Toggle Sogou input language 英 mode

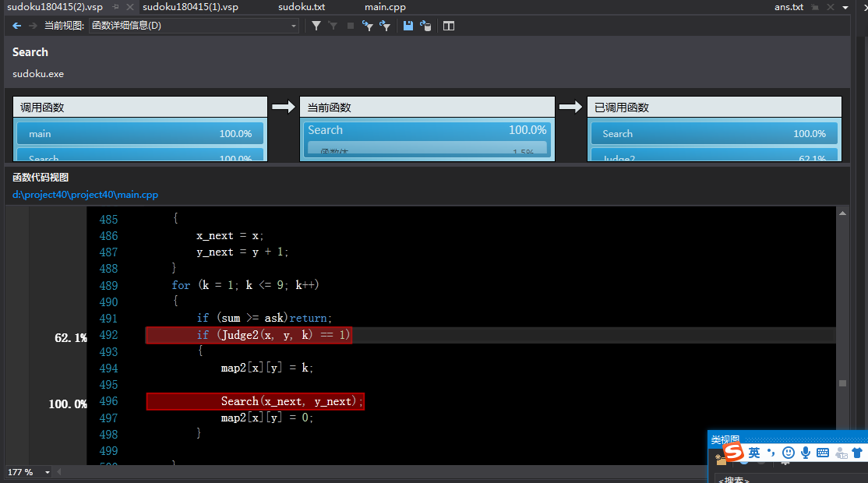pos(754,453)
